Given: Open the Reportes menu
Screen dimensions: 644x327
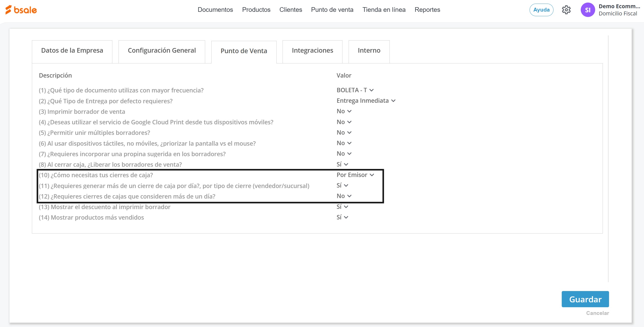Looking at the screenshot, I should coord(427,10).
